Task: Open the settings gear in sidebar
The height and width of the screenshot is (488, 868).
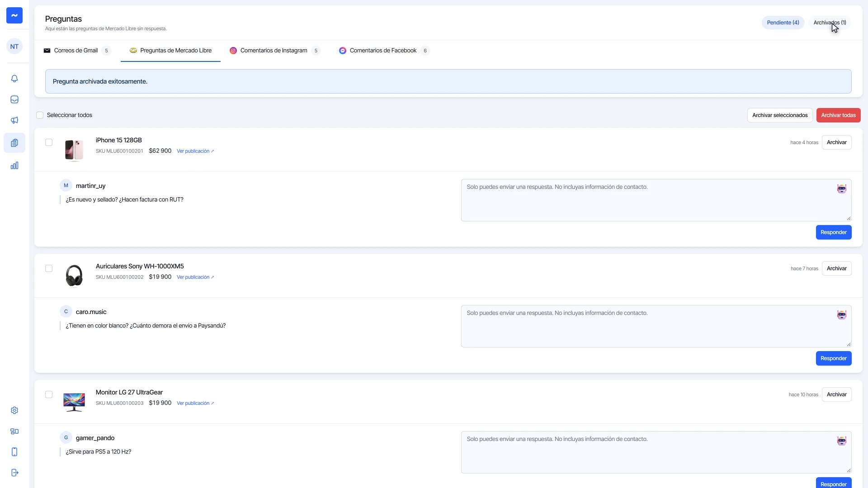Action: point(14,410)
